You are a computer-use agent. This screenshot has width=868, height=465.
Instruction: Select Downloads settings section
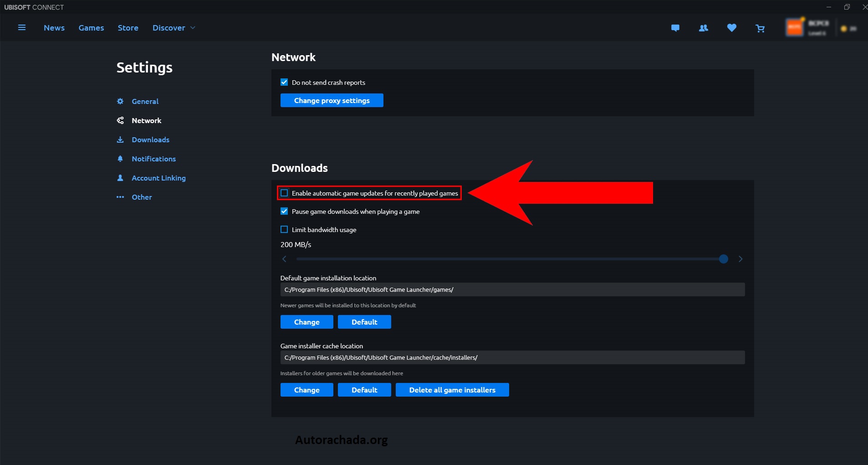tap(151, 139)
